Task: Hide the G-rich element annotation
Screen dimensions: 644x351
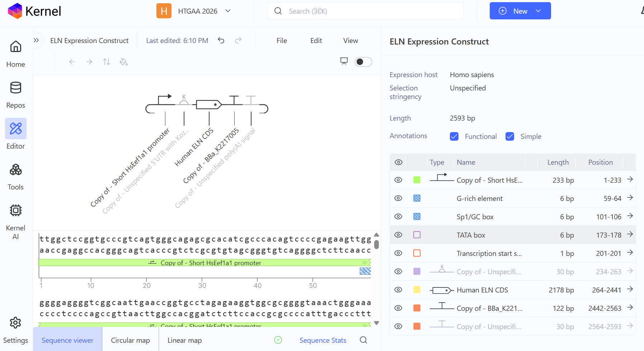Action: (398, 198)
